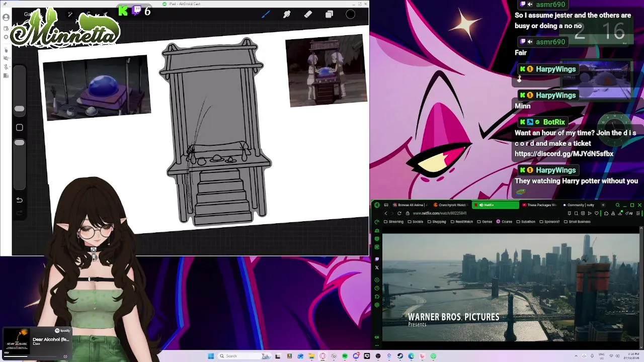The width and height of the screenshot is (644, 362).
Task: Open the Small Business bookmarks folder
Action: click(x=578, y=222)
